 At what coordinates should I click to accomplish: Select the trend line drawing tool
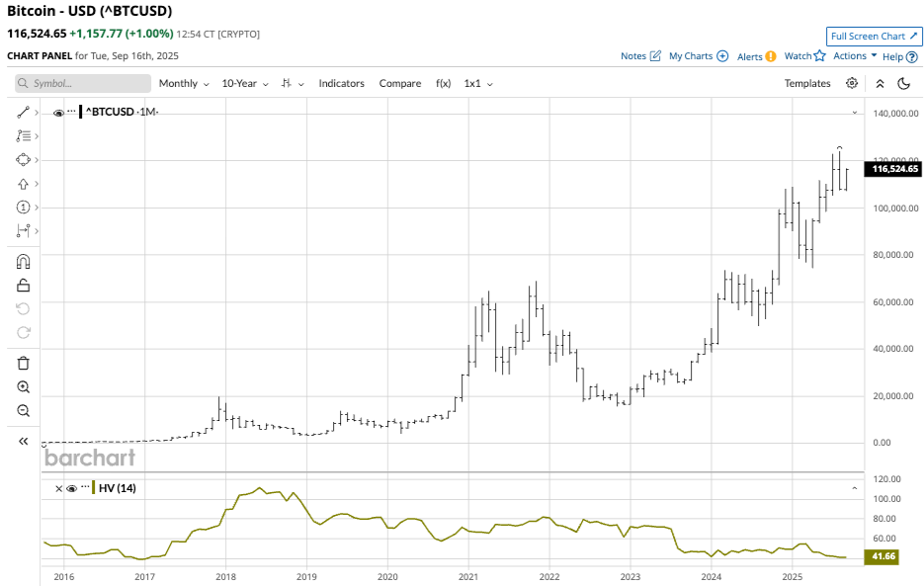(23, 112)
